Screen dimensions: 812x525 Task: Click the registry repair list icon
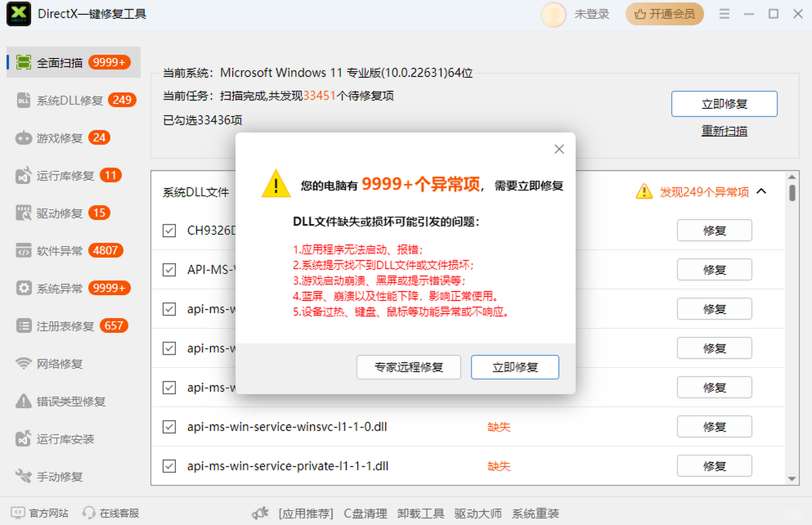(x=24, y=326)
